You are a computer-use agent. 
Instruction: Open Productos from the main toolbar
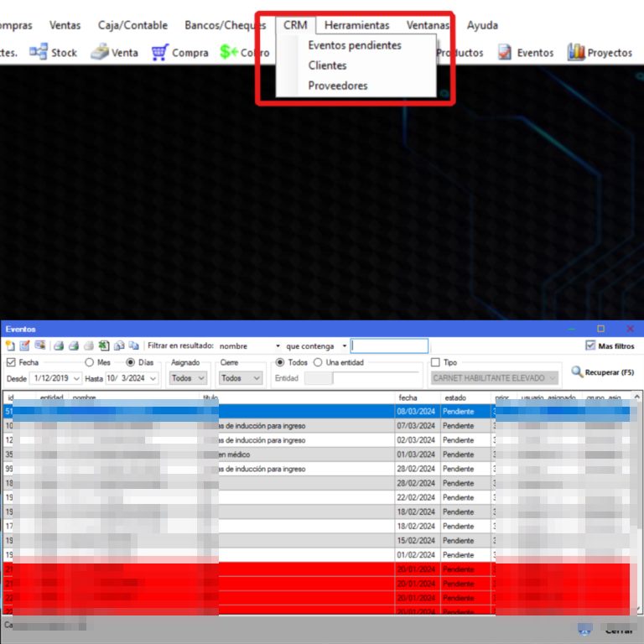point(460,53)
